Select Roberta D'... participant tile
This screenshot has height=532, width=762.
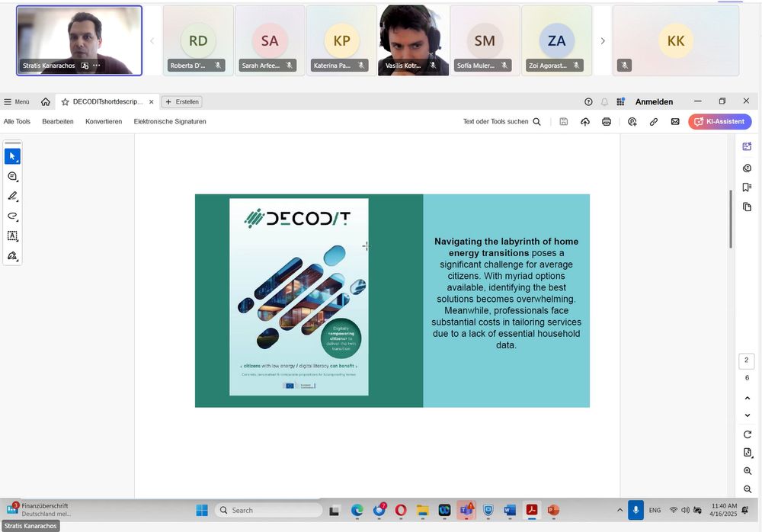pos(198,41)
